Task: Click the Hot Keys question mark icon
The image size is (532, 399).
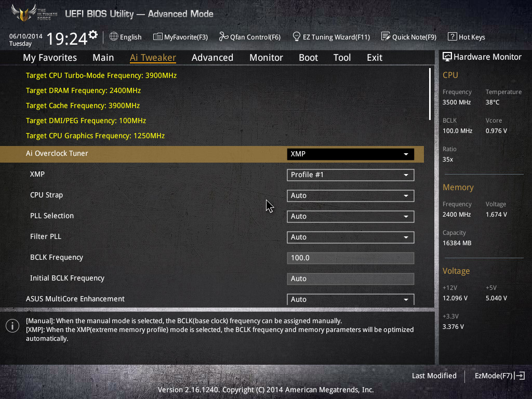Action: [x=452, y=37]
